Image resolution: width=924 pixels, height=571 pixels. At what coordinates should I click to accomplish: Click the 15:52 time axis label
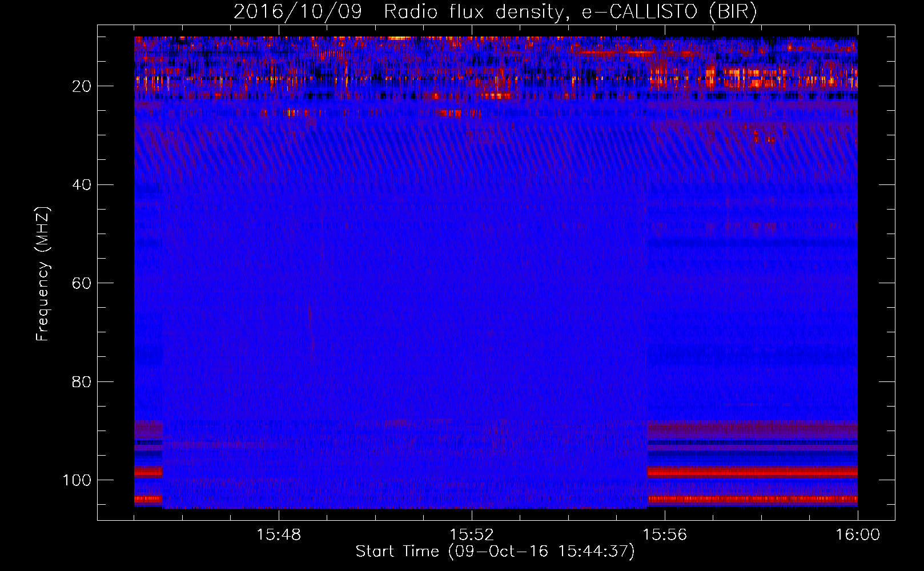[x=472, y=535]
